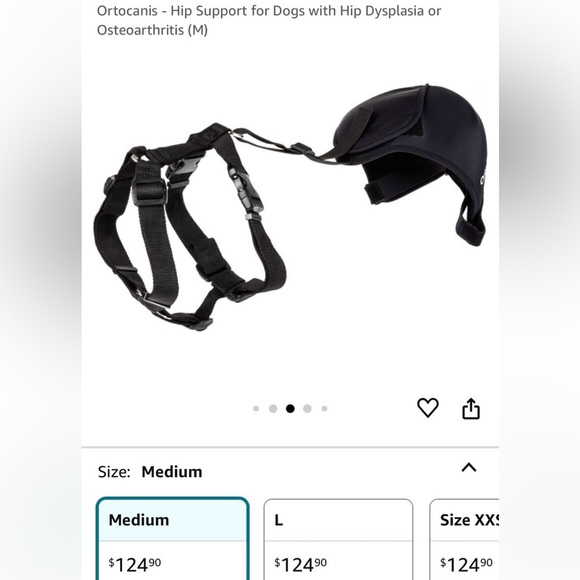Jump to last image carousel dot
580x580 pixels.
324,408
